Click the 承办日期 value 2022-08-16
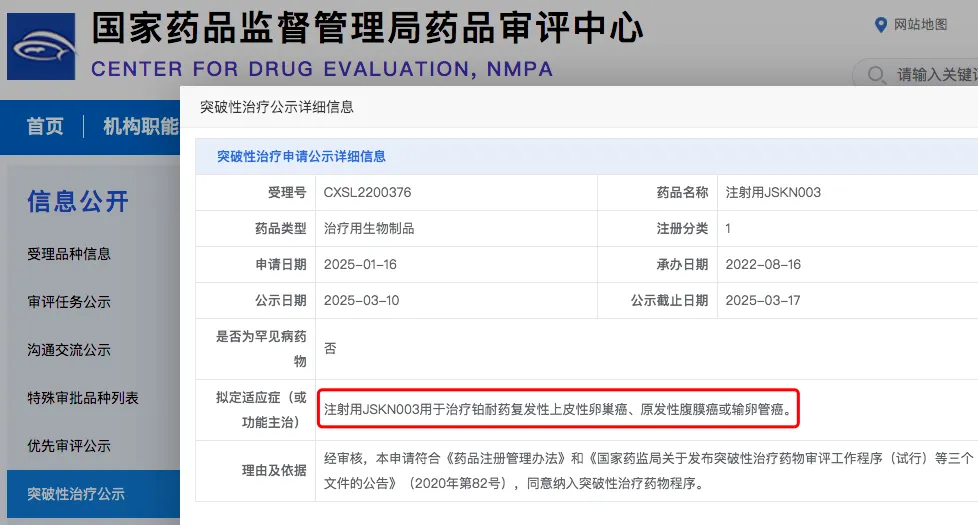The width and height of the screenshot is (978, 525). pos(763,264)
